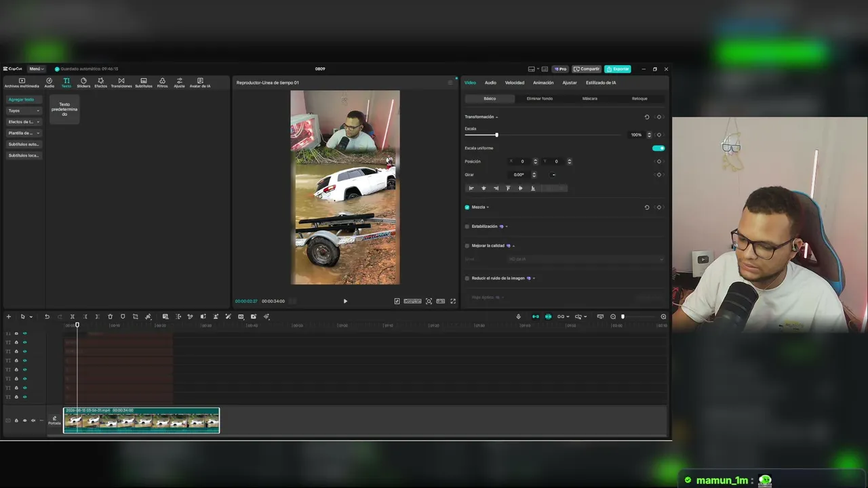This screenshot has width=868, height=488.
Task: Collapse the Mejorar la calidad section
Action: (513, 245)
